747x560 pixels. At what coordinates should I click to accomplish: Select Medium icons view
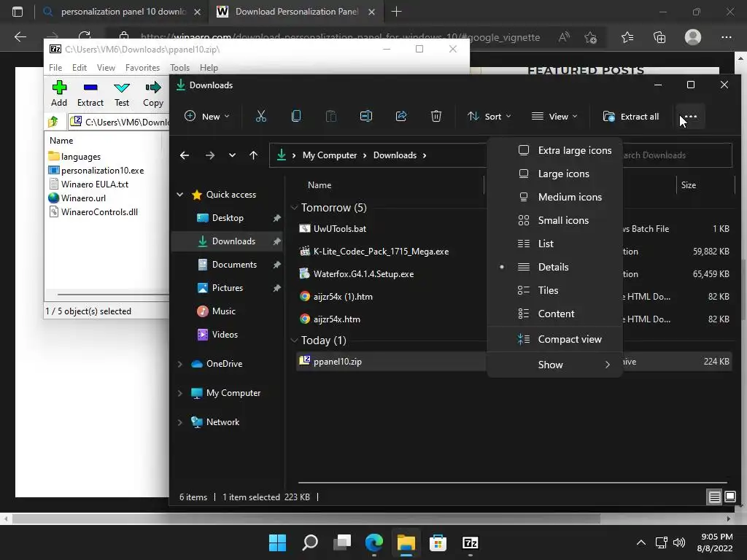click(x=555, y=197)
